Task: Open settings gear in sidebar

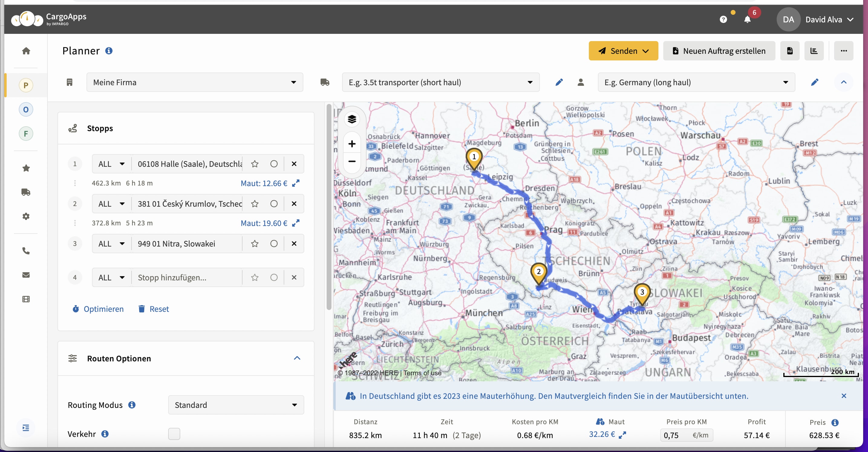Action: (26, 216)
